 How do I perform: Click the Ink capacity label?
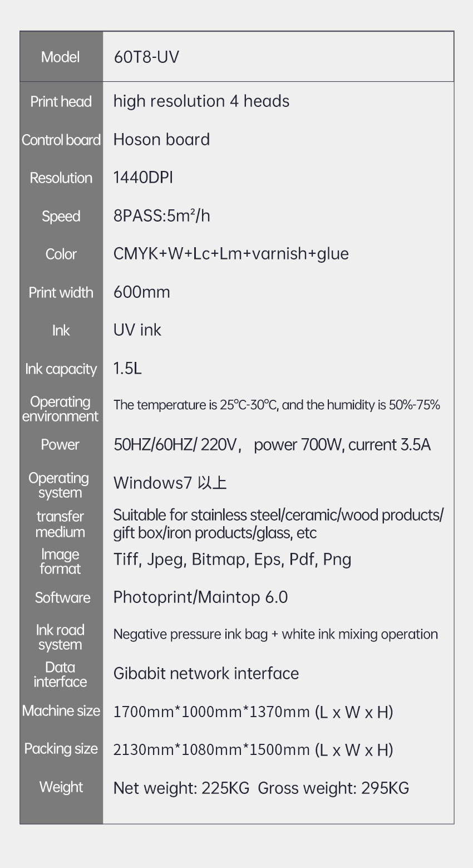[x=61, y=369]
